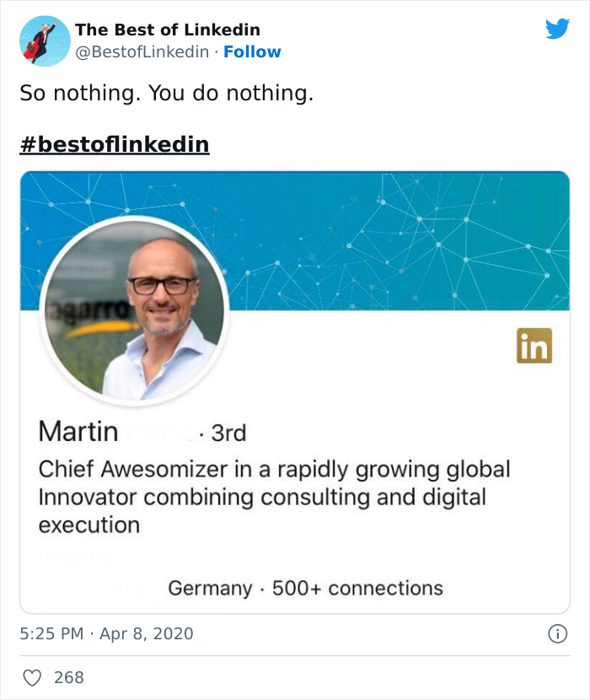Click the blurred surname beside Martin

coord(158,433)
